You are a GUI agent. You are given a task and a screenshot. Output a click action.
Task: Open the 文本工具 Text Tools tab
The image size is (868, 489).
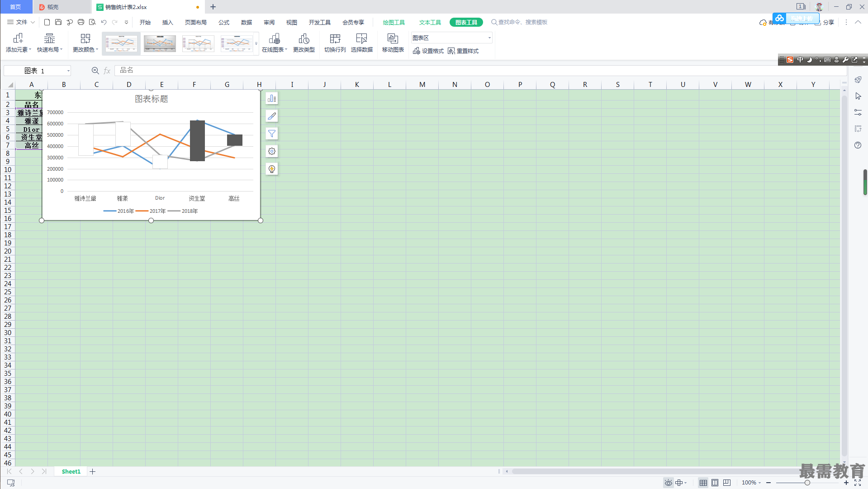[430, 22]
